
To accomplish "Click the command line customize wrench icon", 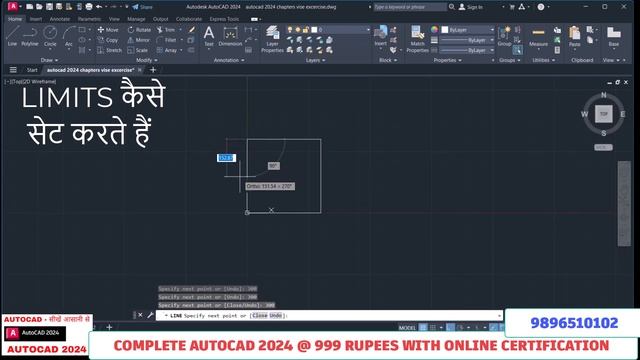I will (x=150, y=315).
